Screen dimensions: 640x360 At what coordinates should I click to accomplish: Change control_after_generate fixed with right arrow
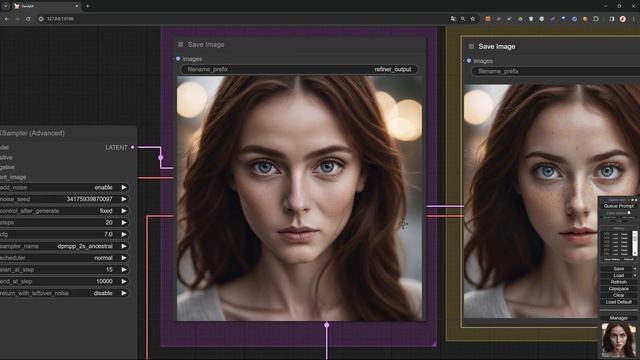(x=124, y=211)
